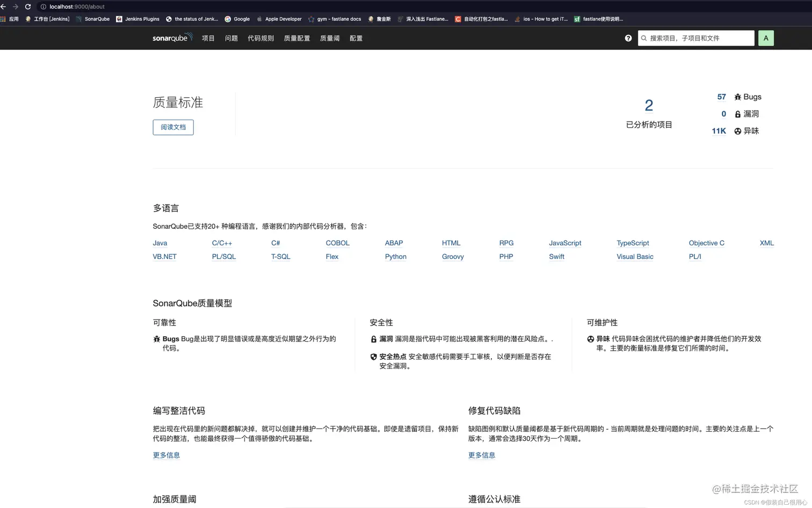Open the Python language link
This screenshot has height=508, width=812.
coord(396,257)
